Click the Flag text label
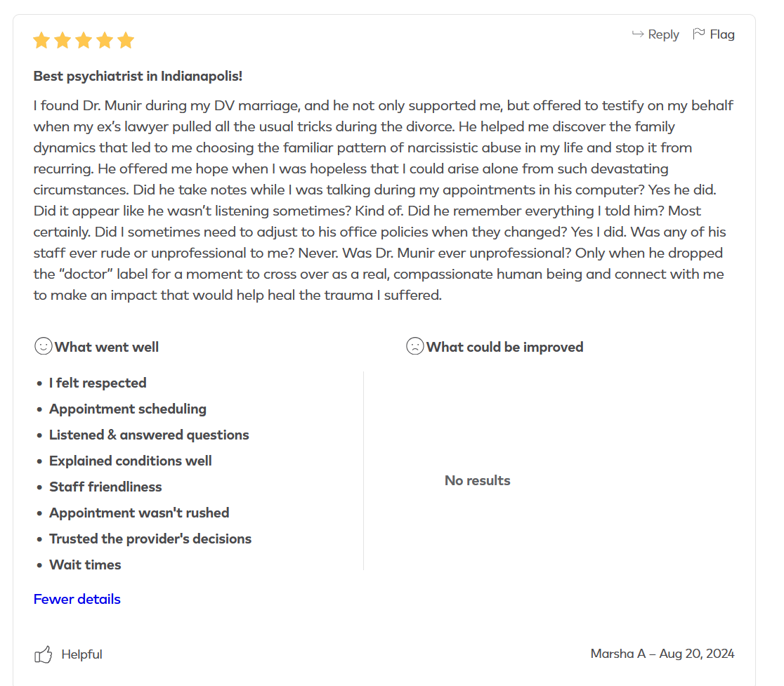The height and width of the screenshot is (686, 784). [722, 34]
